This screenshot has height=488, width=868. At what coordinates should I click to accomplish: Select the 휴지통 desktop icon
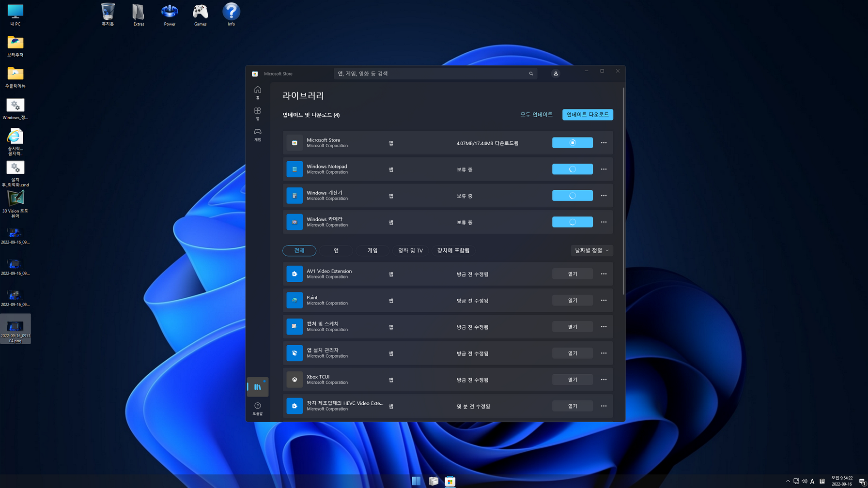[108, 15]
